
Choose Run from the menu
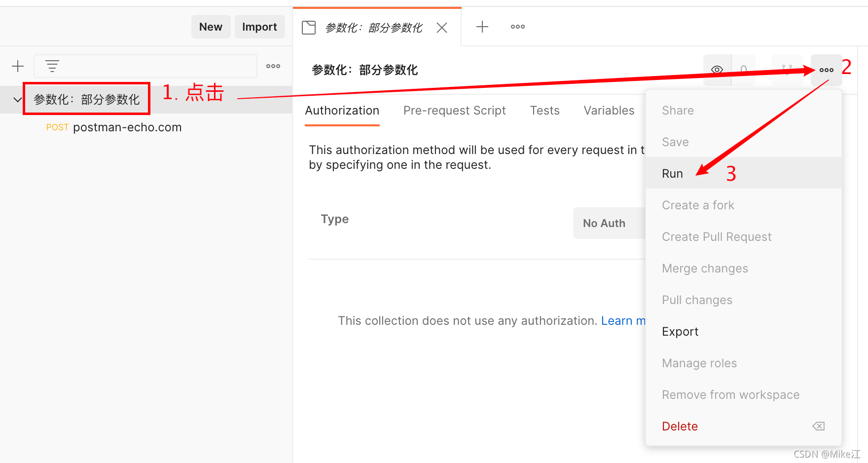[x=744, y=173]
